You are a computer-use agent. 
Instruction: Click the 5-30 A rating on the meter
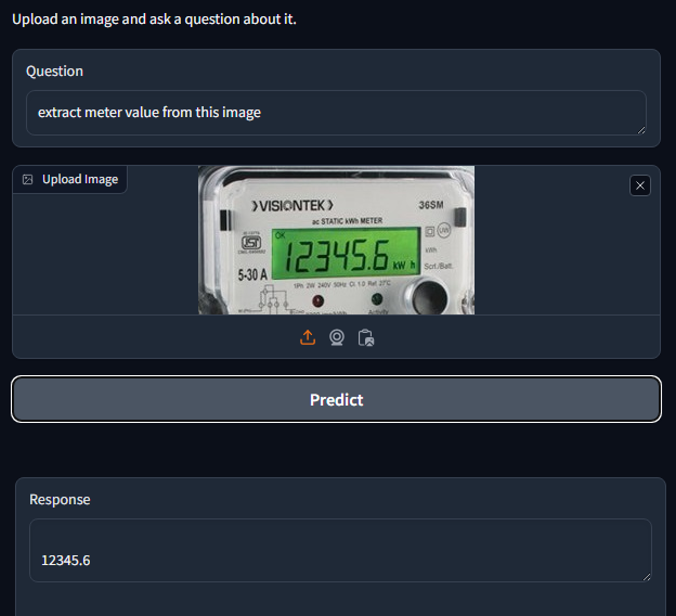(252, 275)
